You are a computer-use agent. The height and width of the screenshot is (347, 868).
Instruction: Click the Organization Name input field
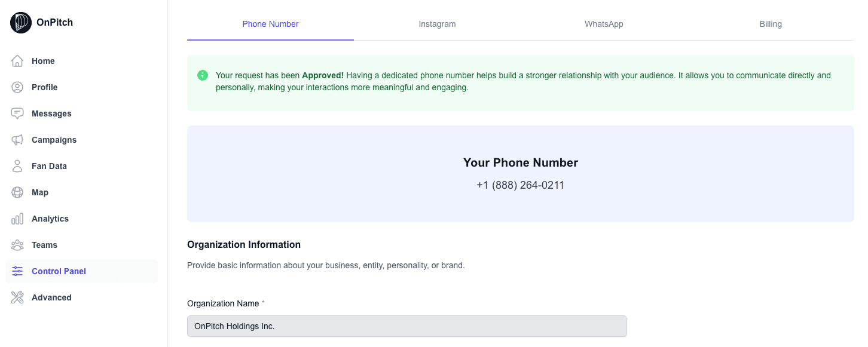(x=407, y=326)
